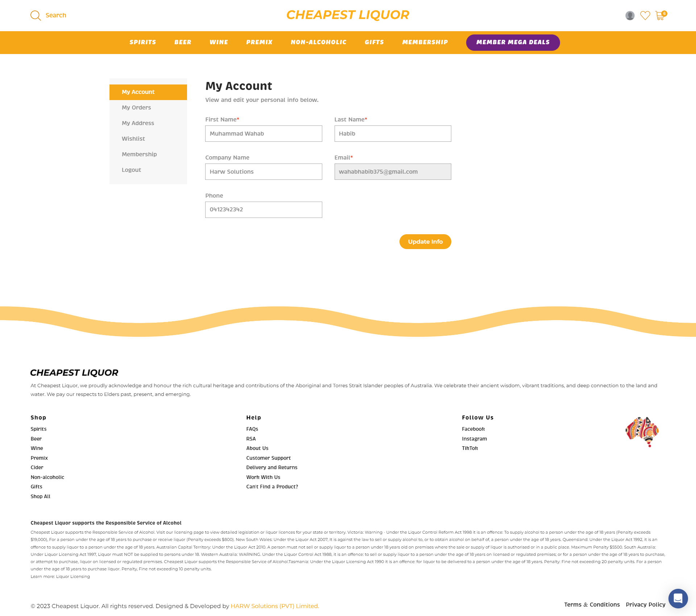Viewport: 696px width, 616px height.
Task: Click the Search text in header
Action: point(56,15)
